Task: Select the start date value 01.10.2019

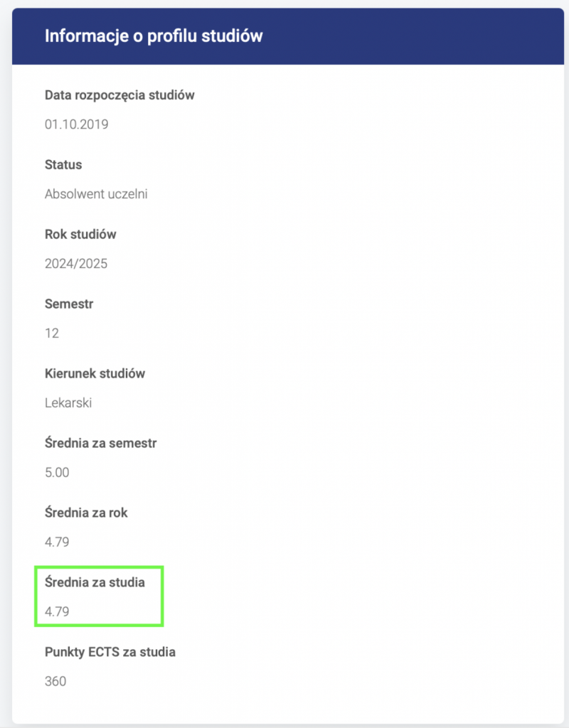Action: 76,124
